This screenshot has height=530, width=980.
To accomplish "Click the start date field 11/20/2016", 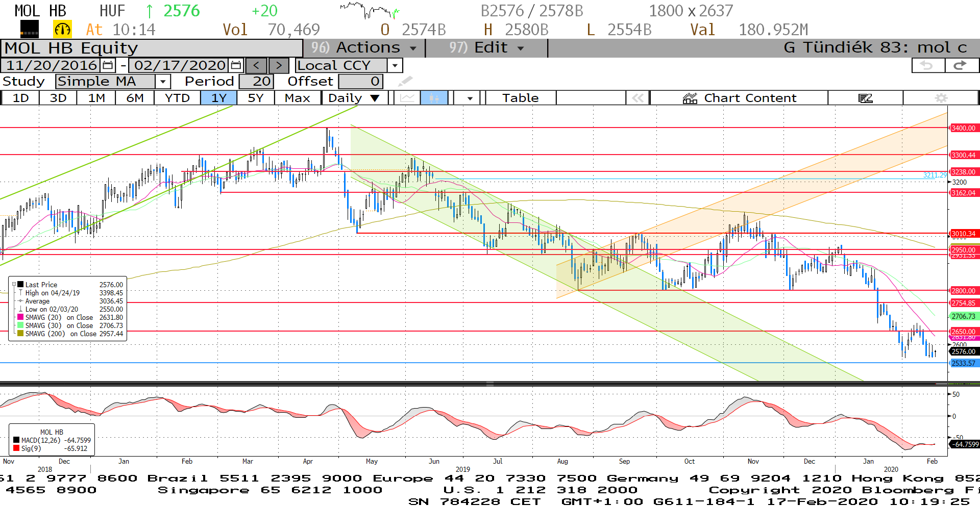I will pyautogui.click(x=52, y=65).
